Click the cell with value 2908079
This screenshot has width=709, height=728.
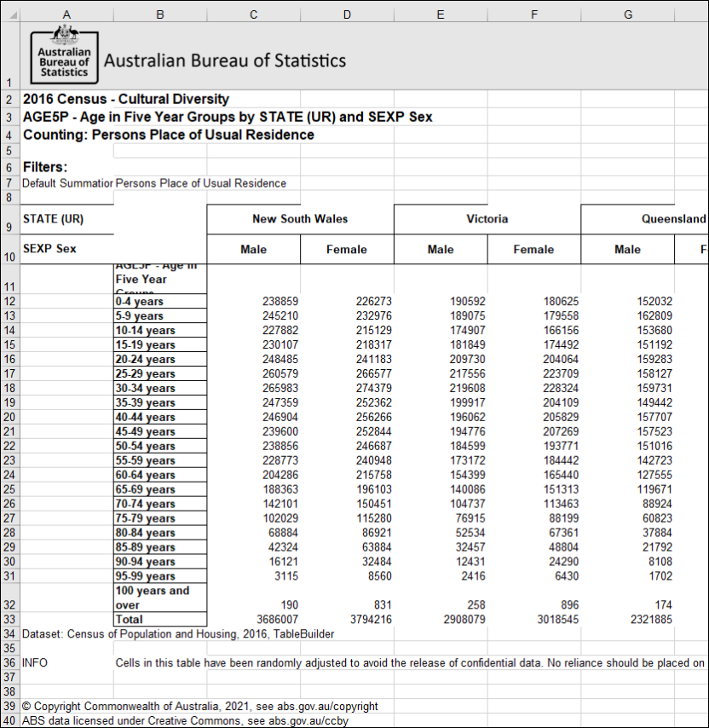(x=441, y=619)
